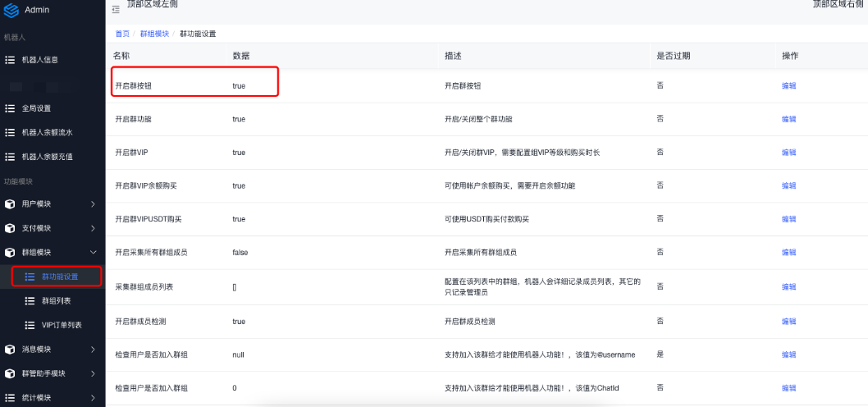868x407 pixels.
Task: Select 机器人余额充值 menu item
Action: click(47, 157)
